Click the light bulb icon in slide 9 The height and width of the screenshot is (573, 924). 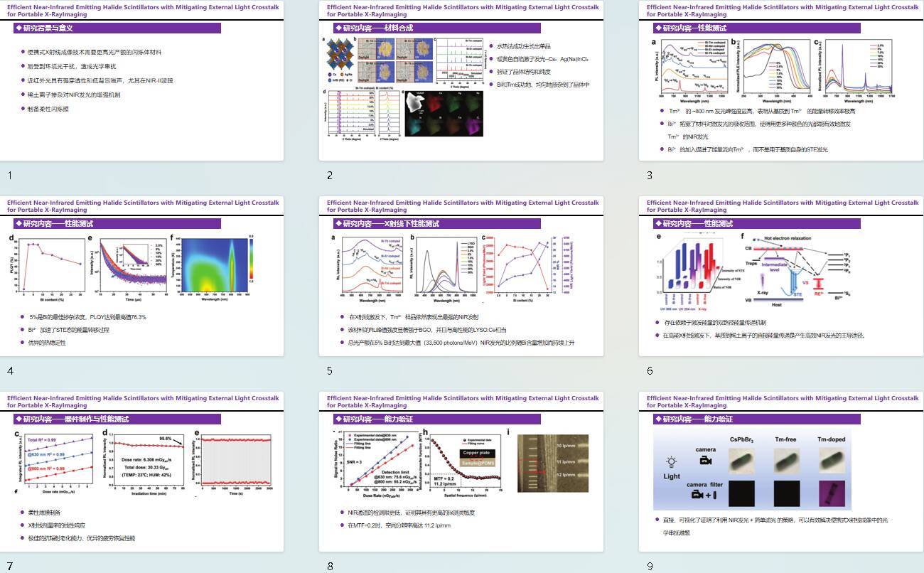[x=672, y=462]
